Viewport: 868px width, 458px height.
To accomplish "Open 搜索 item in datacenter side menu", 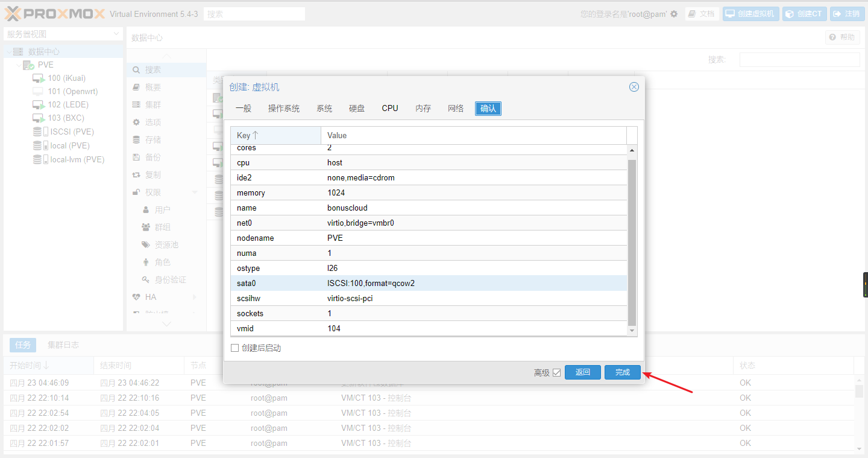I will [166, 70].
